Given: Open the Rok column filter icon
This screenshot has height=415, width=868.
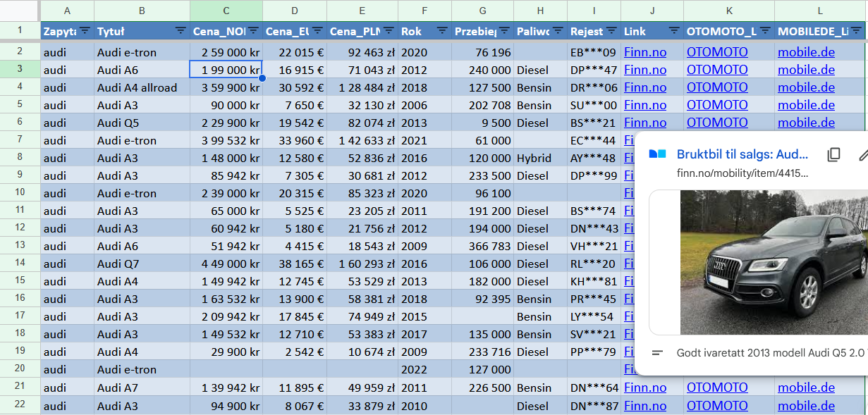Looking at the screenshot, I should [x=442, y=31].
